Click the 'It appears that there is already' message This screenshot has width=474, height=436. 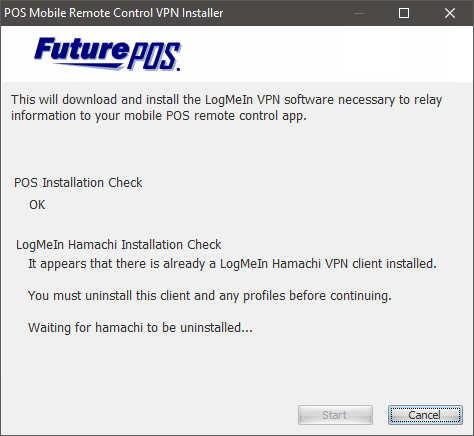click(232, 264)
